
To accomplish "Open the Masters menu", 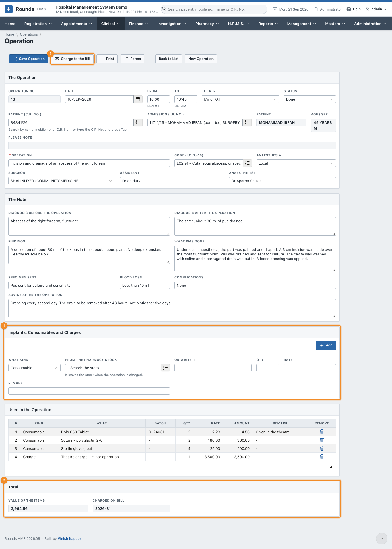I will [335, 24].
